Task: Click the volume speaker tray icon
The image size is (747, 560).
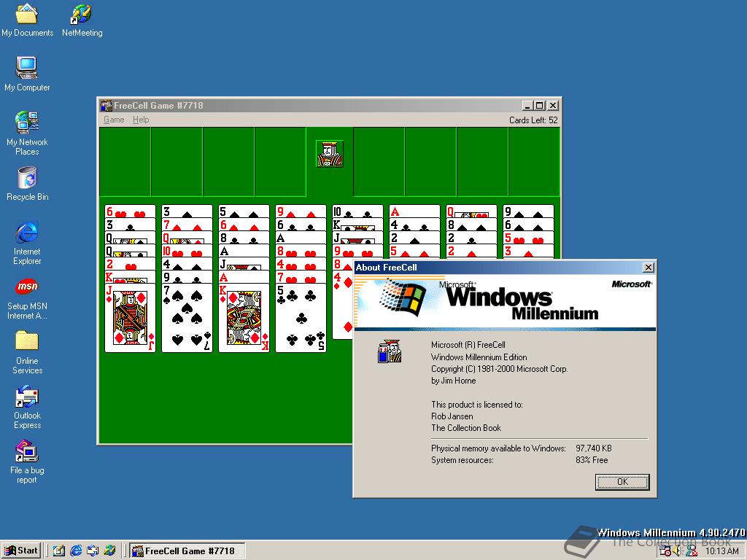Action: (x=678, y=551)
